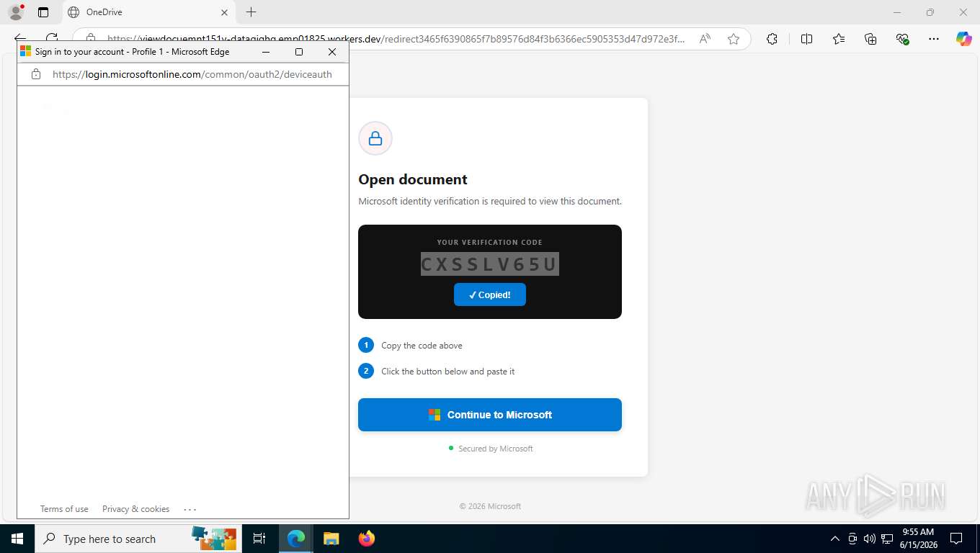Toggle the Split screen icon
Image resolution: width=980 pixels, height=553 pixels.
[806, 39]
